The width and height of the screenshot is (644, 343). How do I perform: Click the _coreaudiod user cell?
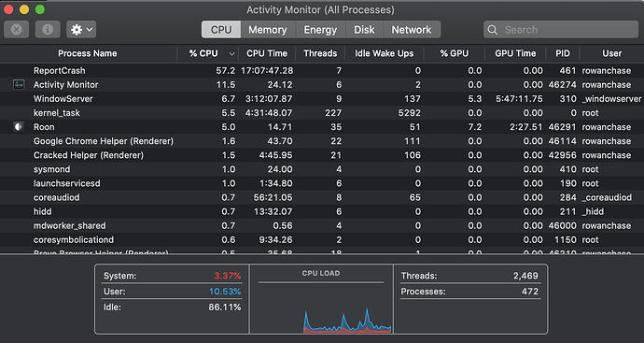[607, 197]
